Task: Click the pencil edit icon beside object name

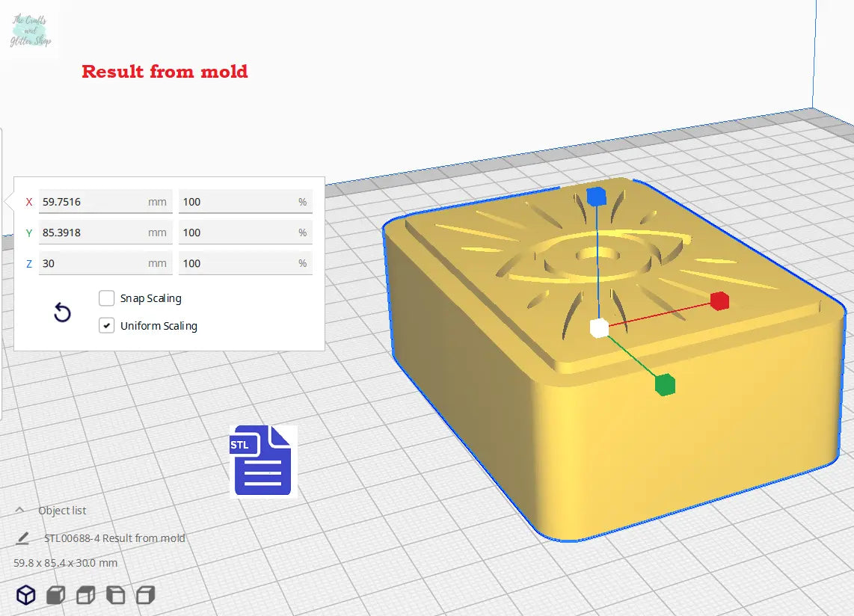Action: (23, 538)
